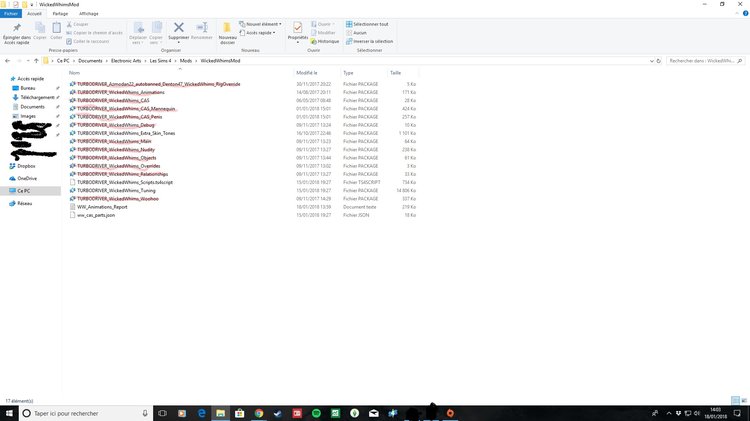Open the Fichier menu tab
Viewport: 750px width, 421px height.
pos(11,14)
